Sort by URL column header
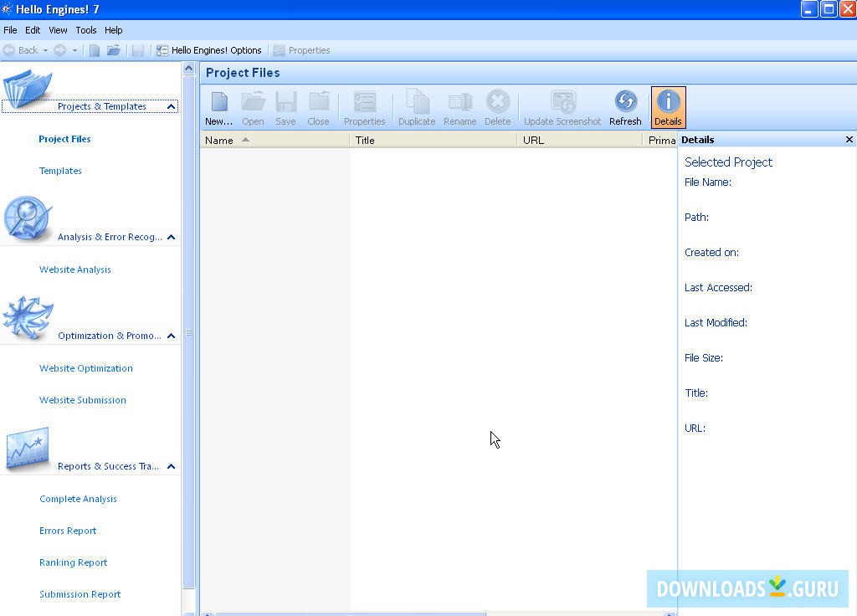 [x=579, y=141]
